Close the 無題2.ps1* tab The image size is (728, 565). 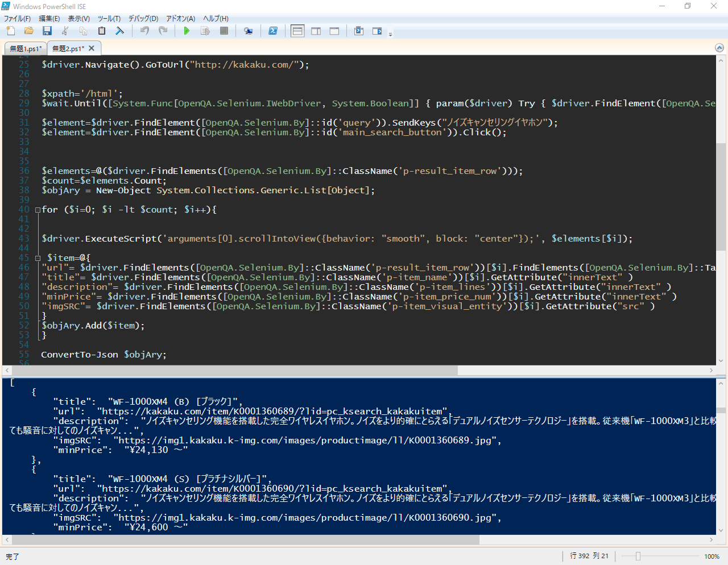coord(92,48)
